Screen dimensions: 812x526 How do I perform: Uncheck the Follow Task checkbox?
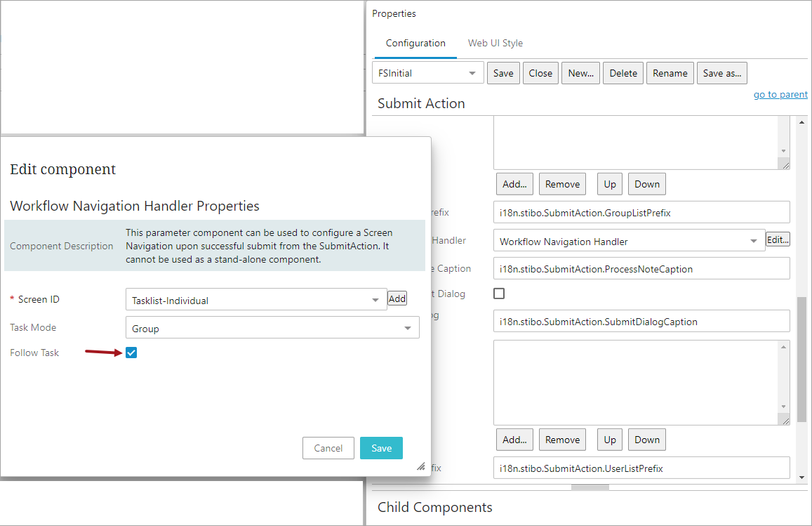(131, 353)
